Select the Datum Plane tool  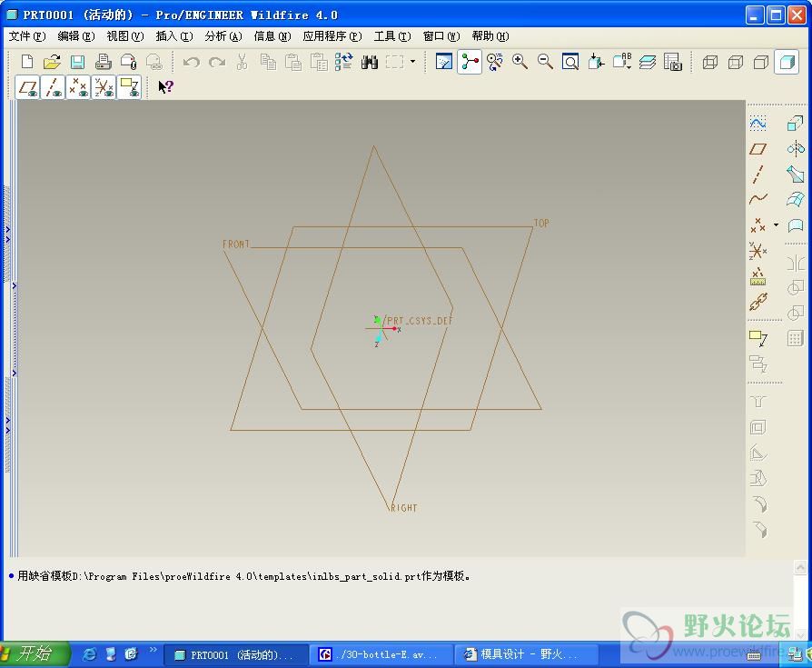[x=758, y=149]
